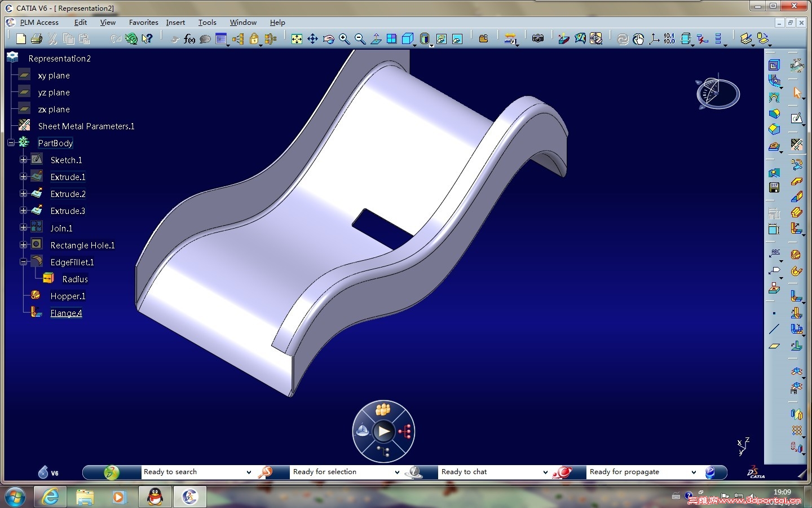Select zx plane in the tree
Screen dimensions: 812x508
(x=54, y=110)
